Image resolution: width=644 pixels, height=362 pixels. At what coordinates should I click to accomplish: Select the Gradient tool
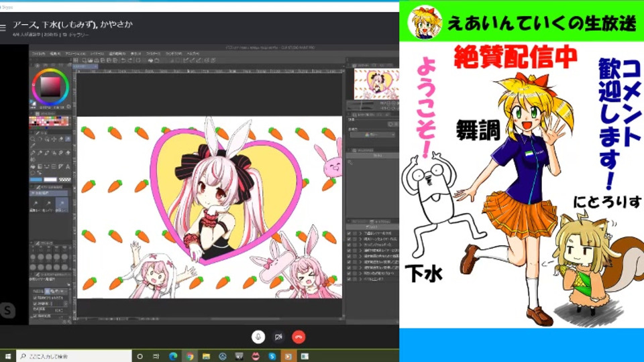(40, 167)
